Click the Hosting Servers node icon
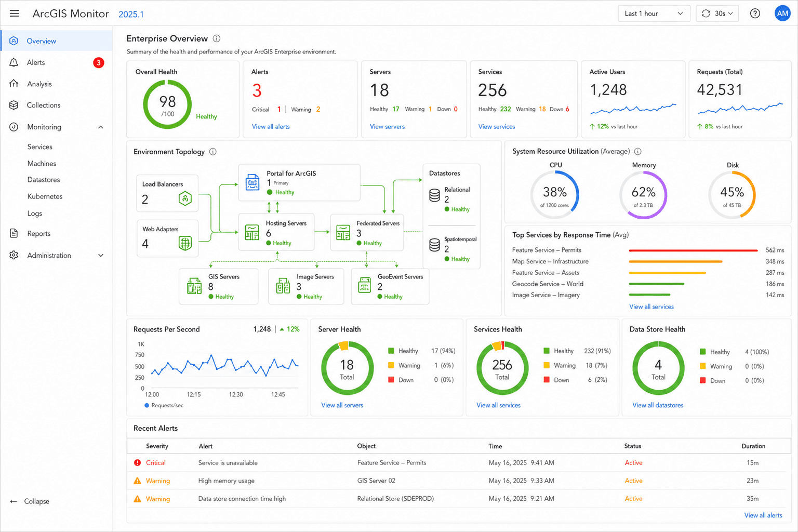This screenshot has height=532, width=798. pyautogui.click(x=252, y=232)
